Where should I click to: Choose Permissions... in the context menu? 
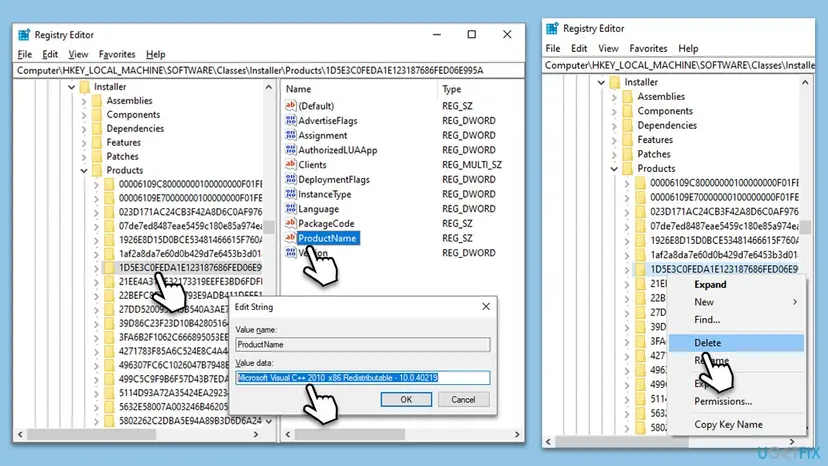click(723, 402)
